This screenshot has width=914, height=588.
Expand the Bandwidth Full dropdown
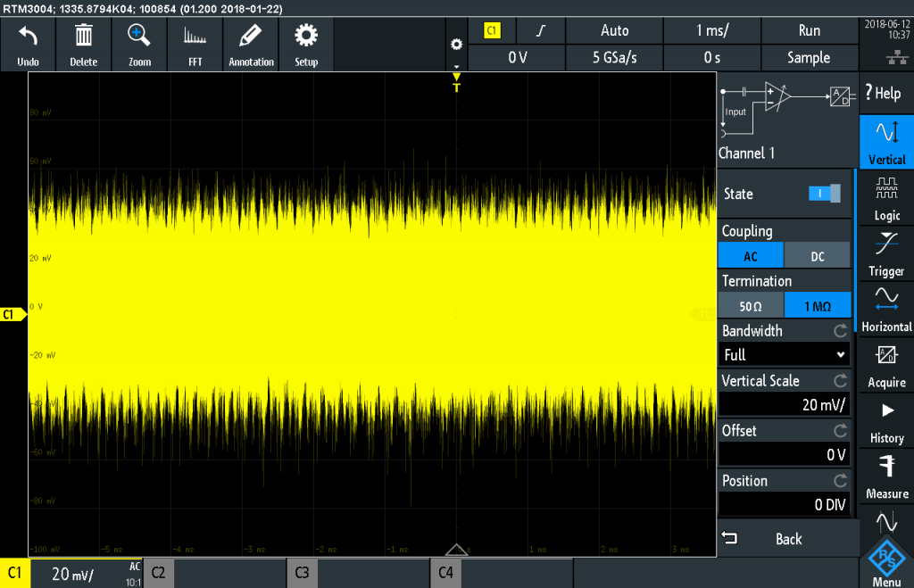[785, 355]
